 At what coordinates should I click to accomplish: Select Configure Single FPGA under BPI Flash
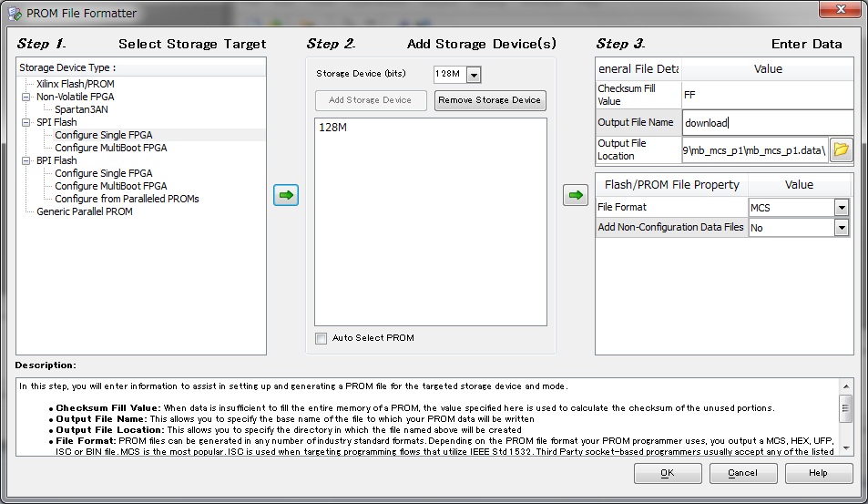104,173
